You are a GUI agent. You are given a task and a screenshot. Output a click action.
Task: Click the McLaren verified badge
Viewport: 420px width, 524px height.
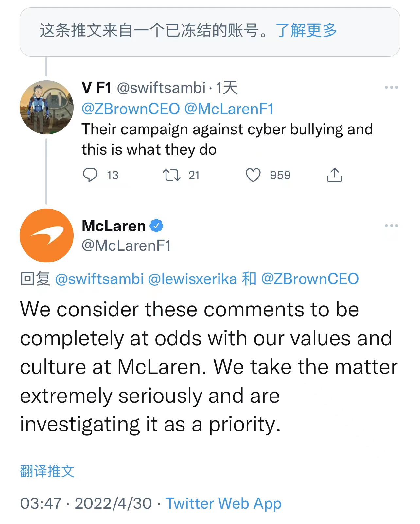pyautogui.click(x=156, y=226)
